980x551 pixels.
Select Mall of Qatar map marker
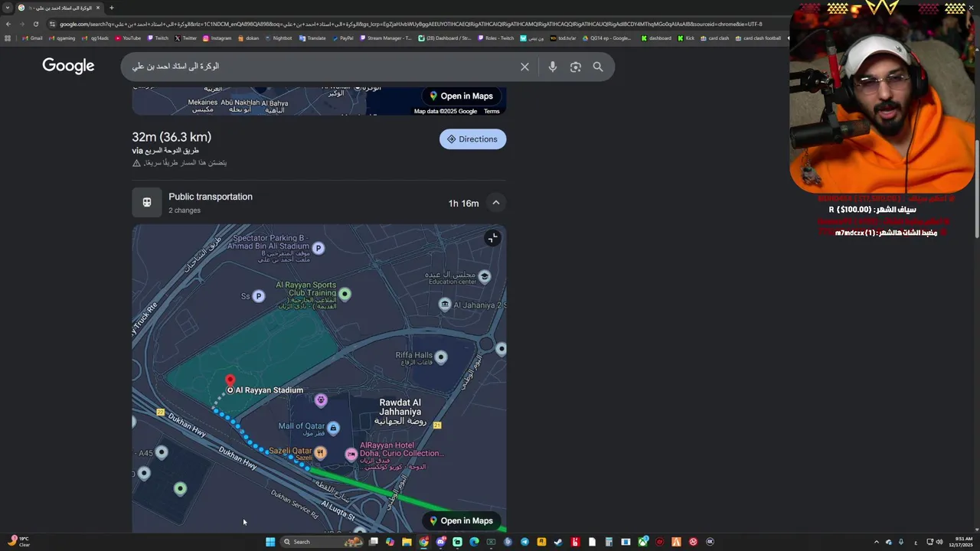(x=333, y=428)
